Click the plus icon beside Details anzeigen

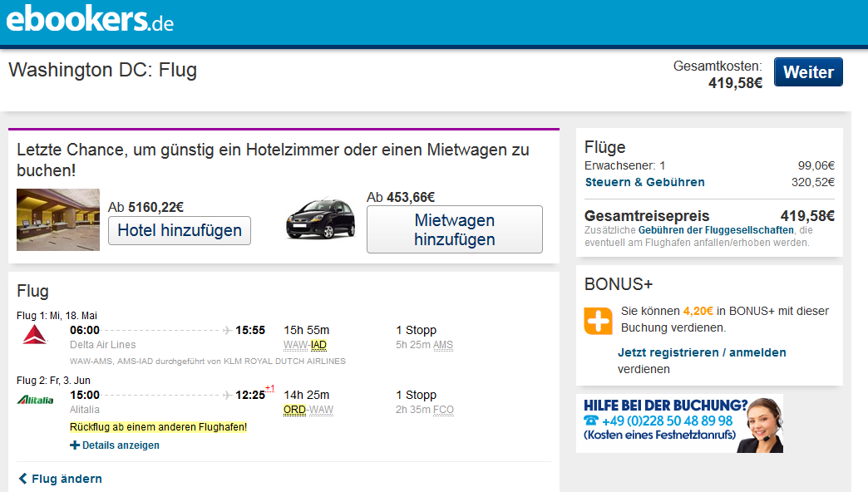coord(75,445)
